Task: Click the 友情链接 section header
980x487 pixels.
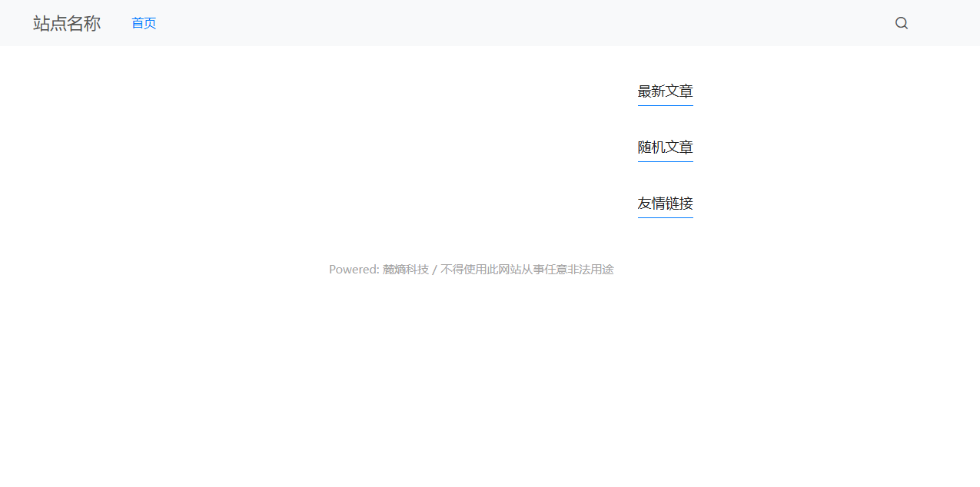Action: click(664, 204)
